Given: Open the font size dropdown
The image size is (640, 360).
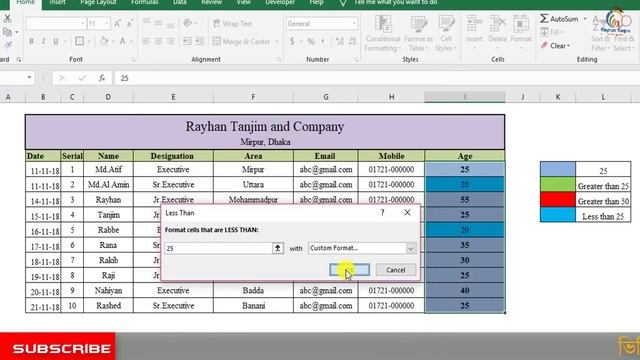Looking at the screenshot, I should pos(107,24).
